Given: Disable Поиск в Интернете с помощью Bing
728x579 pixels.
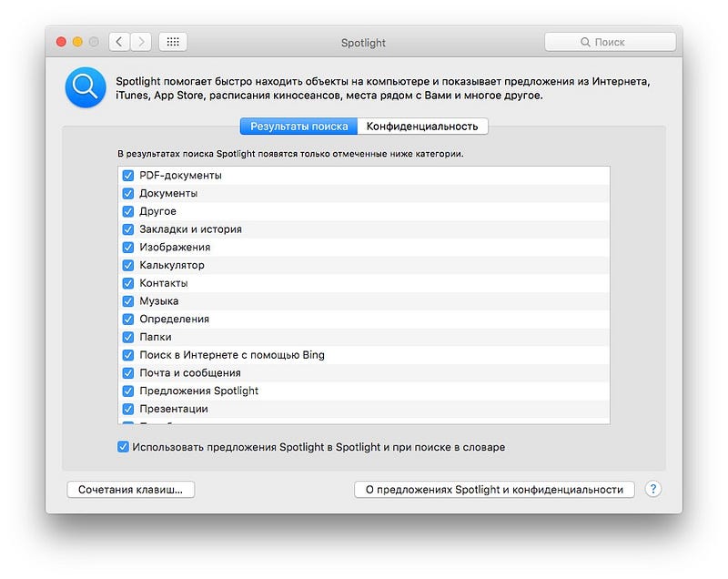Looking at the screenshot, I should pyautogui.click(x=128, y=355).
